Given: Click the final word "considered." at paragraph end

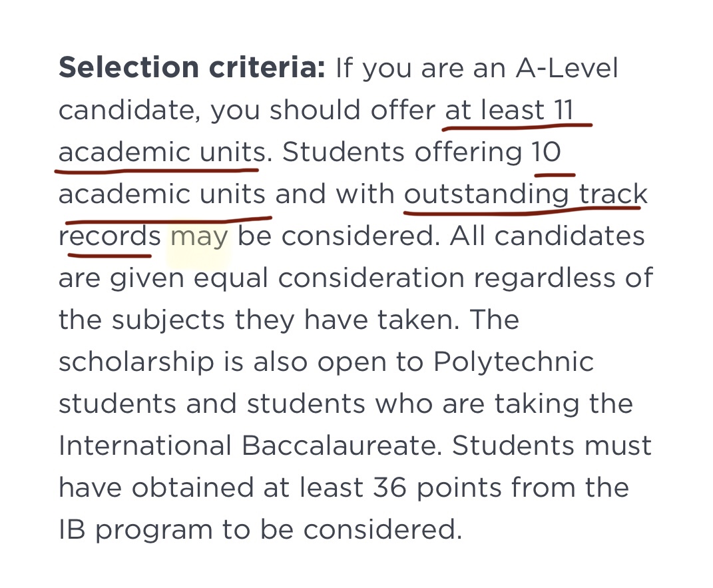Looking at the screenshot, I should (383, 530).
